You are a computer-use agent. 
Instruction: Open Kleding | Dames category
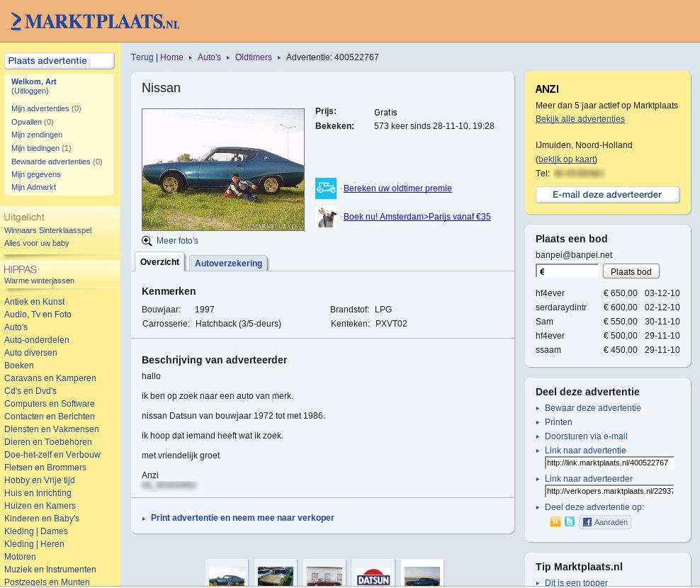[36, 532]
